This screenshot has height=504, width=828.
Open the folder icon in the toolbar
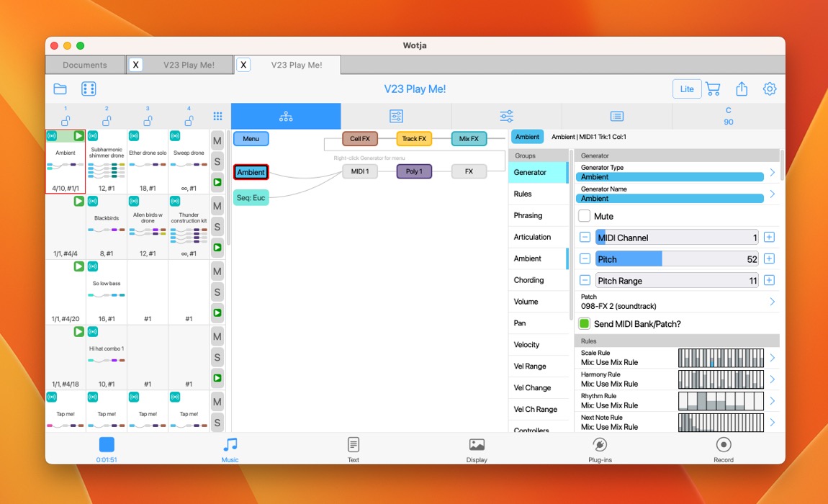point(60,89)
